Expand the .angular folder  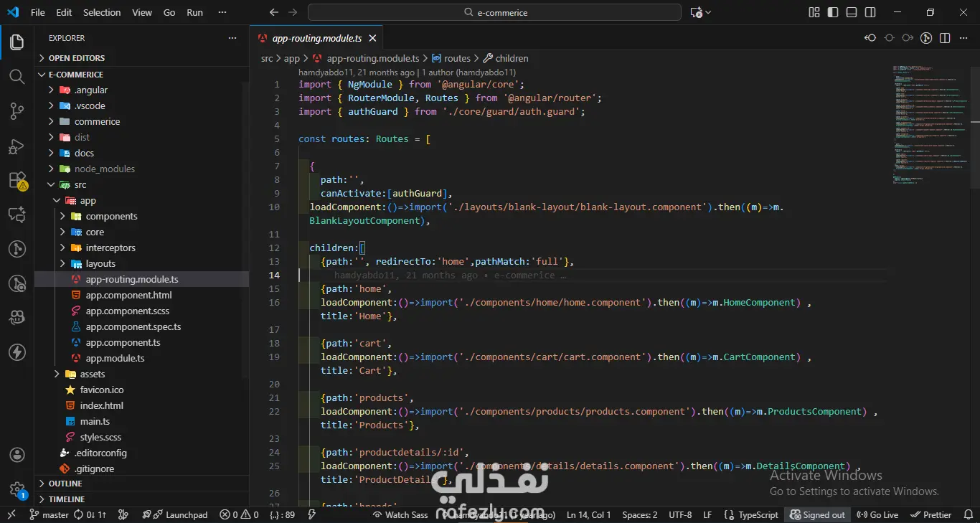click(142, 90)
